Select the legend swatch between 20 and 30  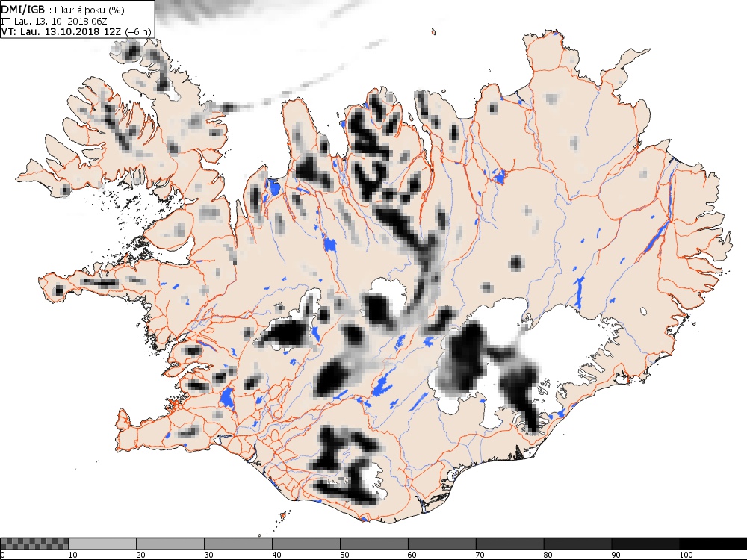[x=170, y=544]
